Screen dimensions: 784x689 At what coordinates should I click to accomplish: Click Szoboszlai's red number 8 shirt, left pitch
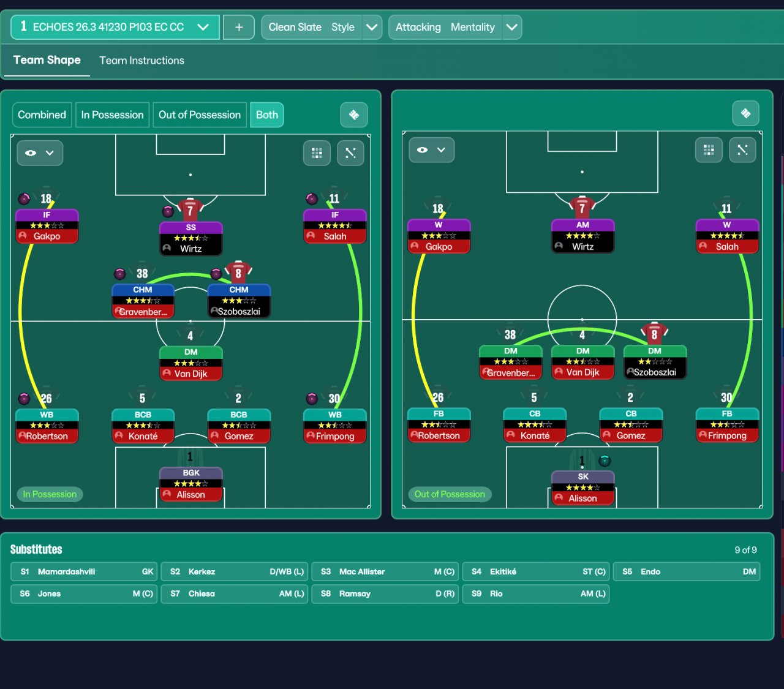238,273
